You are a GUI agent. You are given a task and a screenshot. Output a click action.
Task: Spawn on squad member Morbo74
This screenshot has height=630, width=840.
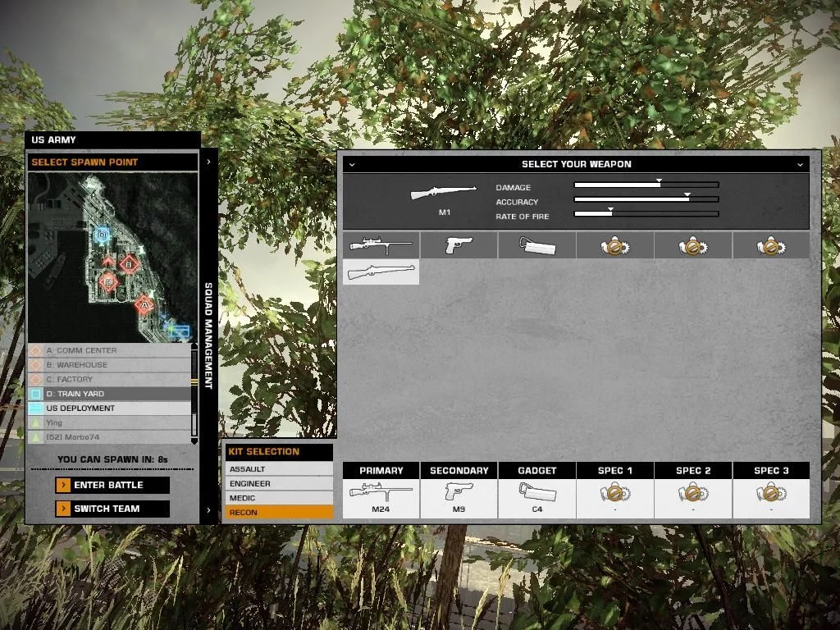coord(109,437)
